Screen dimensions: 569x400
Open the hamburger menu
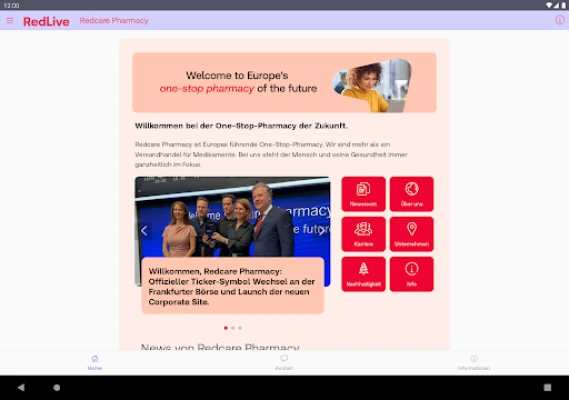pyautogui.click(x=10, y=21)
